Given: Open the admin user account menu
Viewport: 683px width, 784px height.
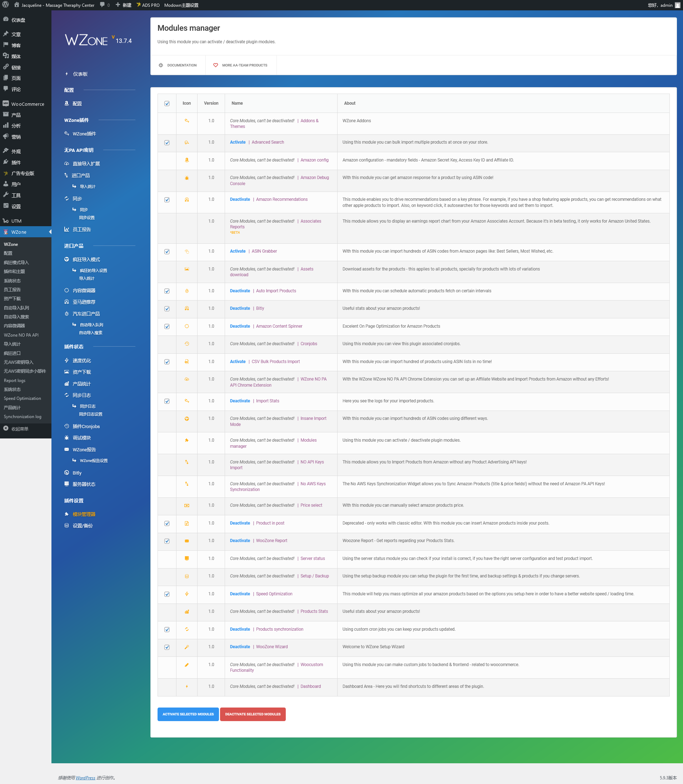Looking at the screenshot, I should click(x=663, y=5).
